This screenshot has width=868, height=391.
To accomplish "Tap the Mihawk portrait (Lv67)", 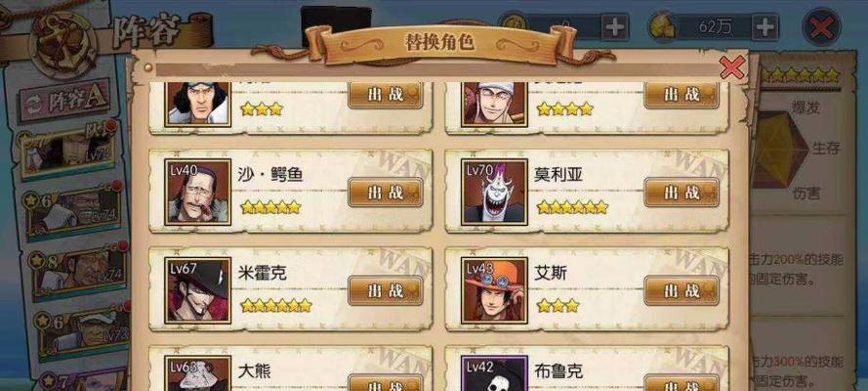I will coord(197,290).
